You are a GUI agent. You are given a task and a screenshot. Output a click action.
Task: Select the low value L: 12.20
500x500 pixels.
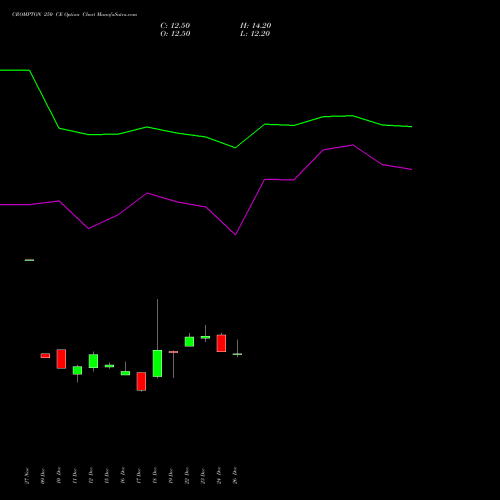255,34
